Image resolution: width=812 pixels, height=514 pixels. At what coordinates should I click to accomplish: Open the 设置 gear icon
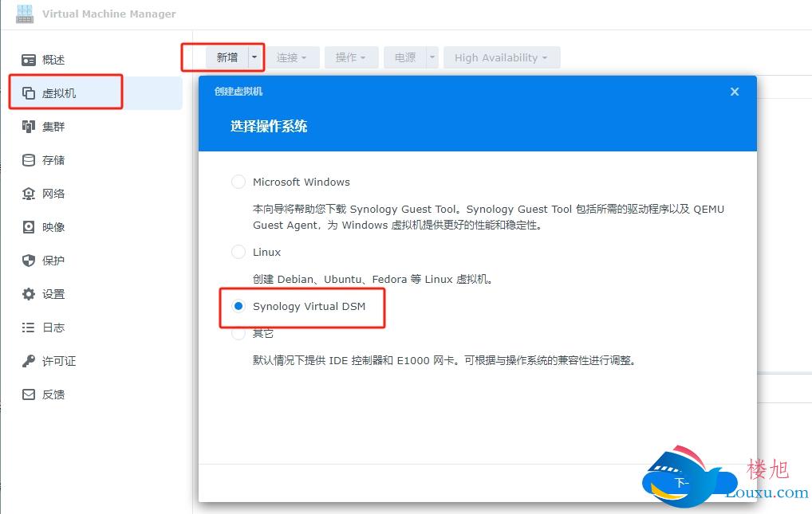[29, 294]
